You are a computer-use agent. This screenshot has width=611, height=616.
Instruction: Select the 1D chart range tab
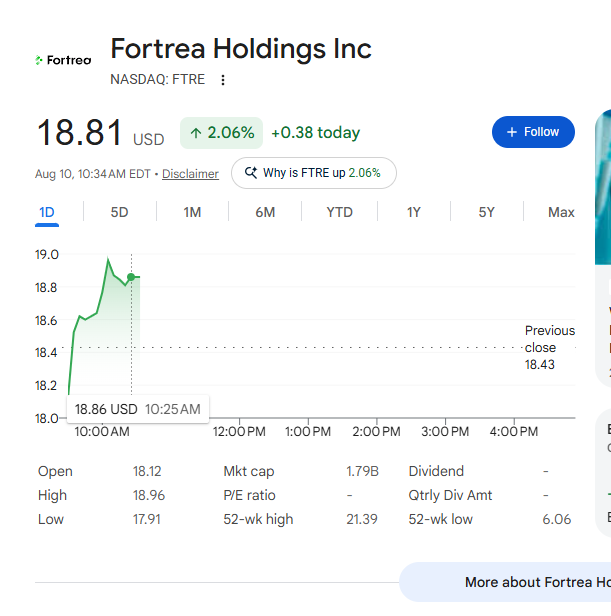[47, 213]
